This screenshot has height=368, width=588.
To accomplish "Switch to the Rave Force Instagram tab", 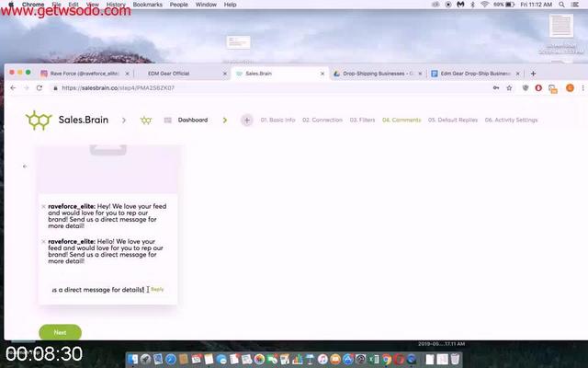I will [x=85, y=74].
